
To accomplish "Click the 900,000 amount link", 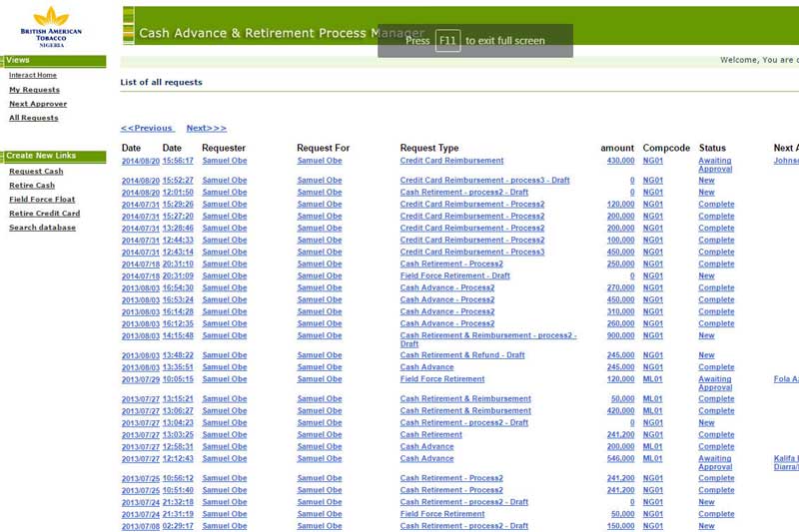I will click(x=620, y=336).
